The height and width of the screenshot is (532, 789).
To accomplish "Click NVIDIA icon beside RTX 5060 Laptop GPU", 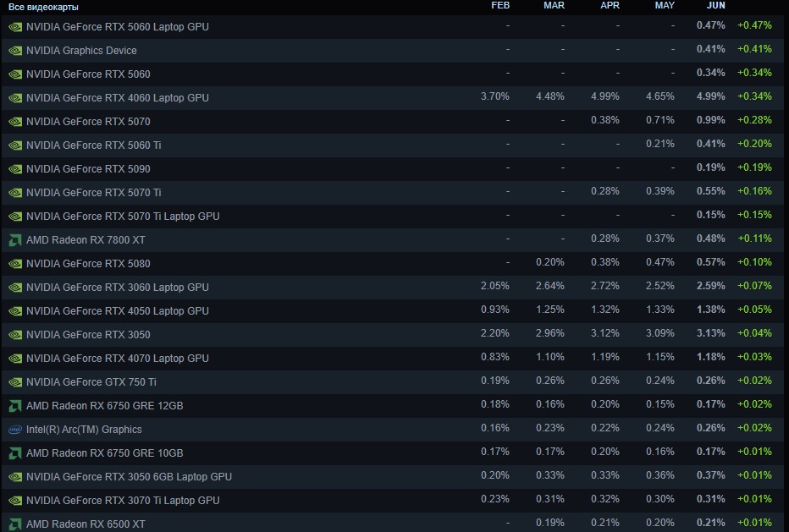I will point(15,27).
